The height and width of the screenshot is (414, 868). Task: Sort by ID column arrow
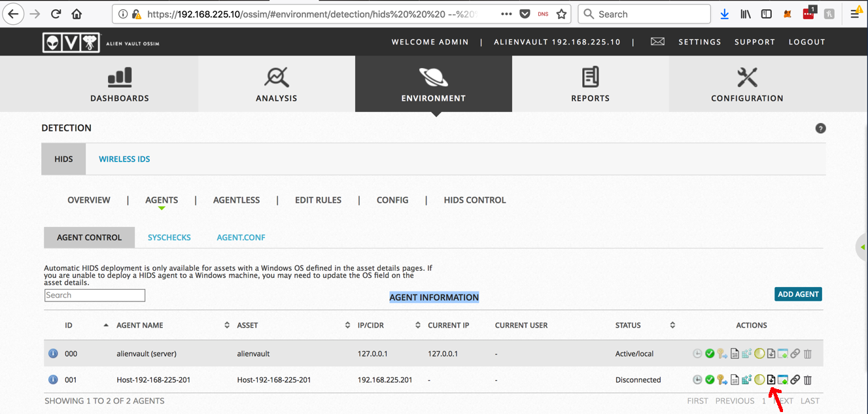click(x=106, y=325)
